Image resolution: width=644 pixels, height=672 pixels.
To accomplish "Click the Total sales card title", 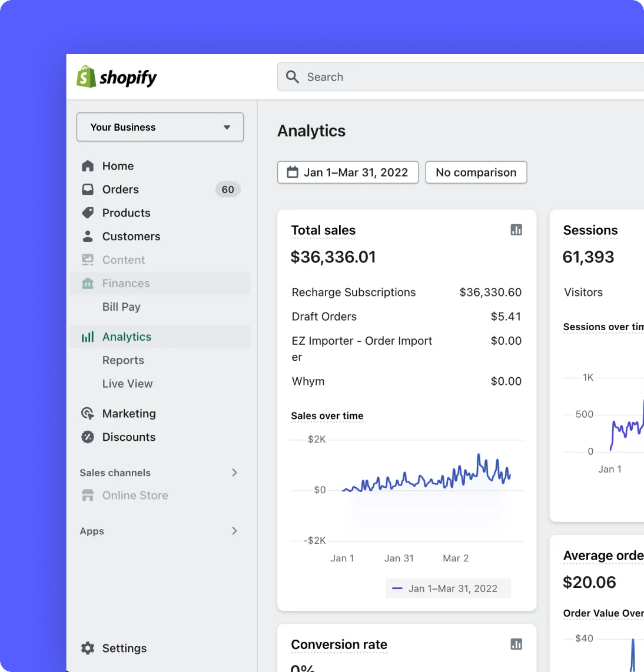I will (x=323, y=230).
